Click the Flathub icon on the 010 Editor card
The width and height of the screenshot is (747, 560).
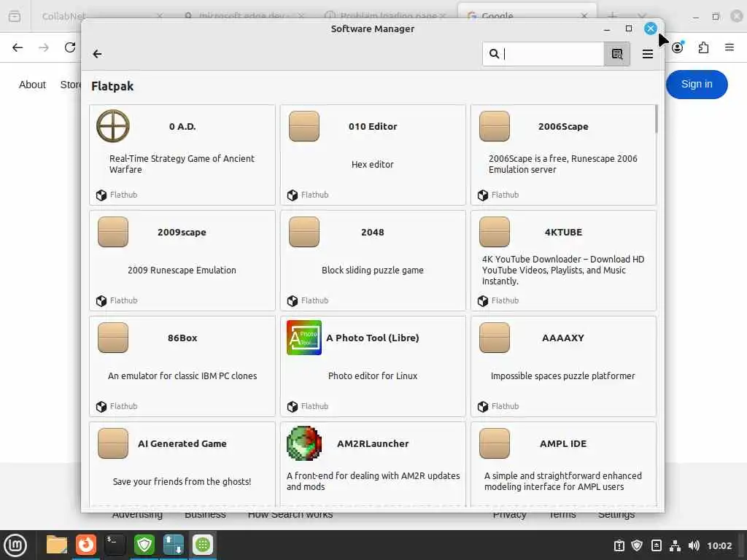(x=292, y=195)
